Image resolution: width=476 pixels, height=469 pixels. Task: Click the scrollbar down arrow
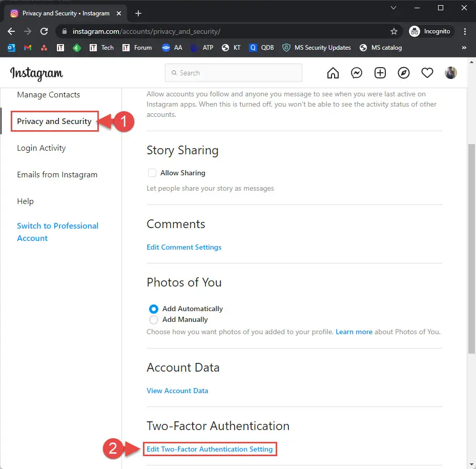coord(471,464)
